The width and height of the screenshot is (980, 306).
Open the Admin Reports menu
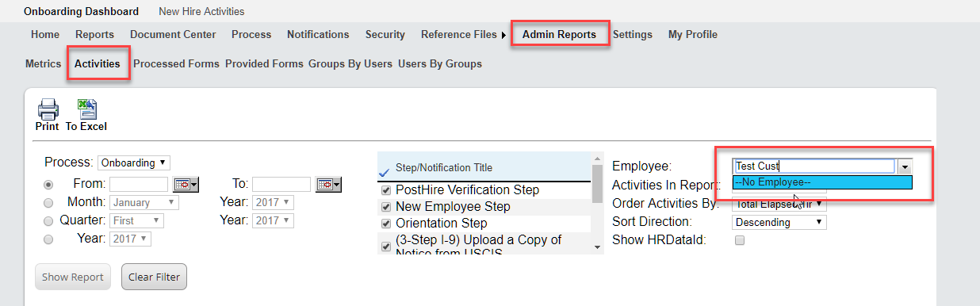click(x=559, y=34)
